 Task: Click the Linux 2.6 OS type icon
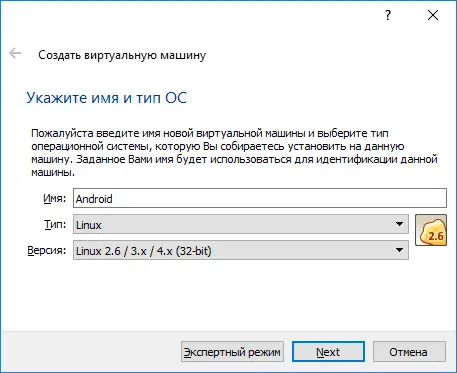pyautogui.click(x=431, y=230)
